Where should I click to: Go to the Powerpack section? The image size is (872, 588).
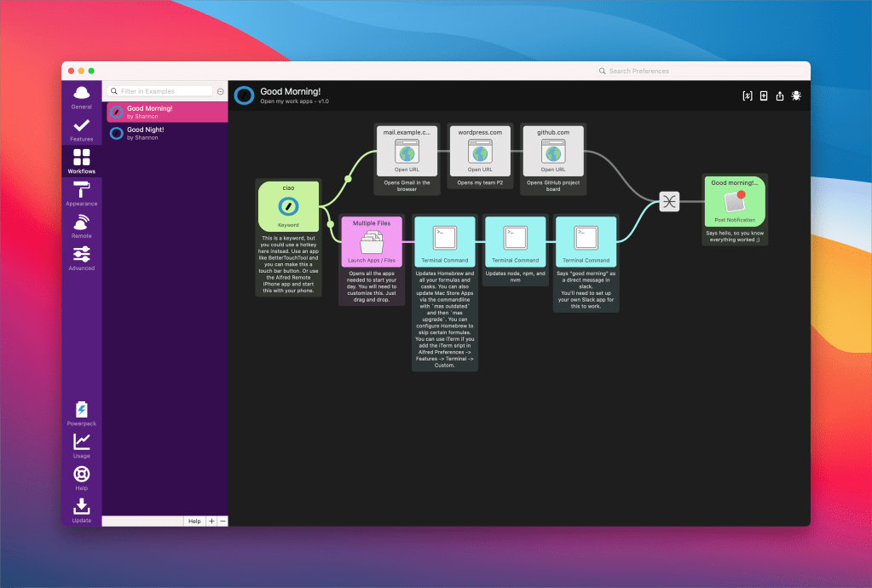82,413
